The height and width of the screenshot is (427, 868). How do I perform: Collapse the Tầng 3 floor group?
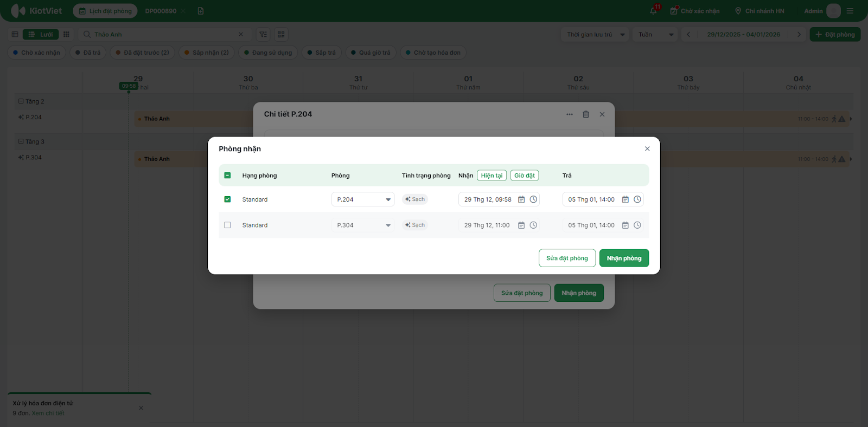[x=21, y=141]
